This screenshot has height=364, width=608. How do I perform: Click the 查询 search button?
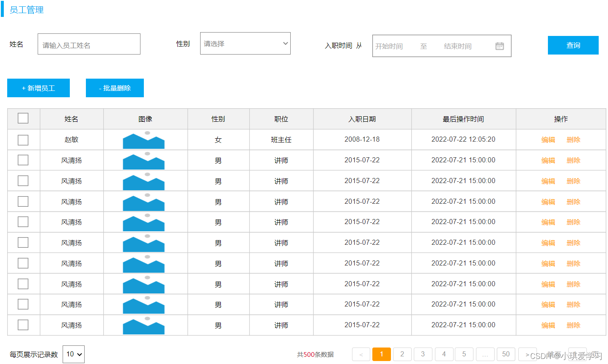click(x=573, y=45)
